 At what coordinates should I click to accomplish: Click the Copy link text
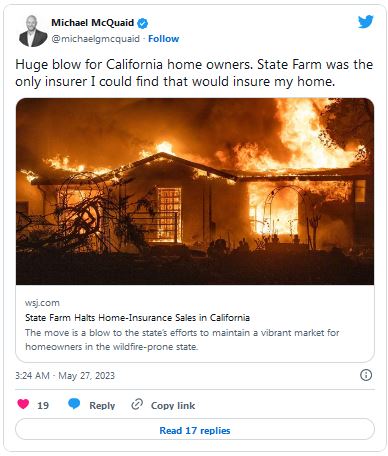173,405
